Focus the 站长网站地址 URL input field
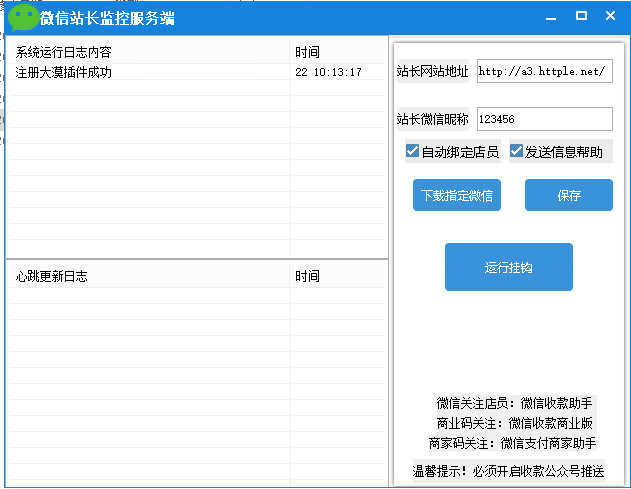 pos(544,71)
